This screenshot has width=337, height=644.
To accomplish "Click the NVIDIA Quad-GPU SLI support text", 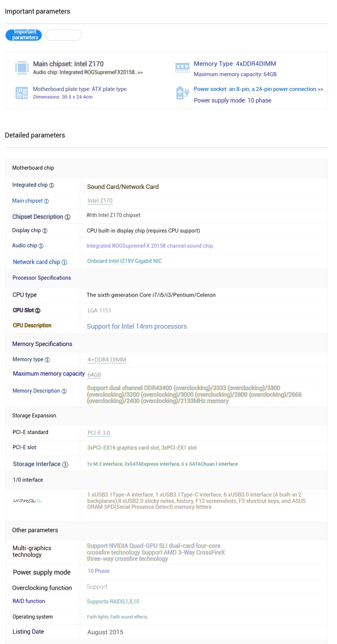I will [156, 552].
